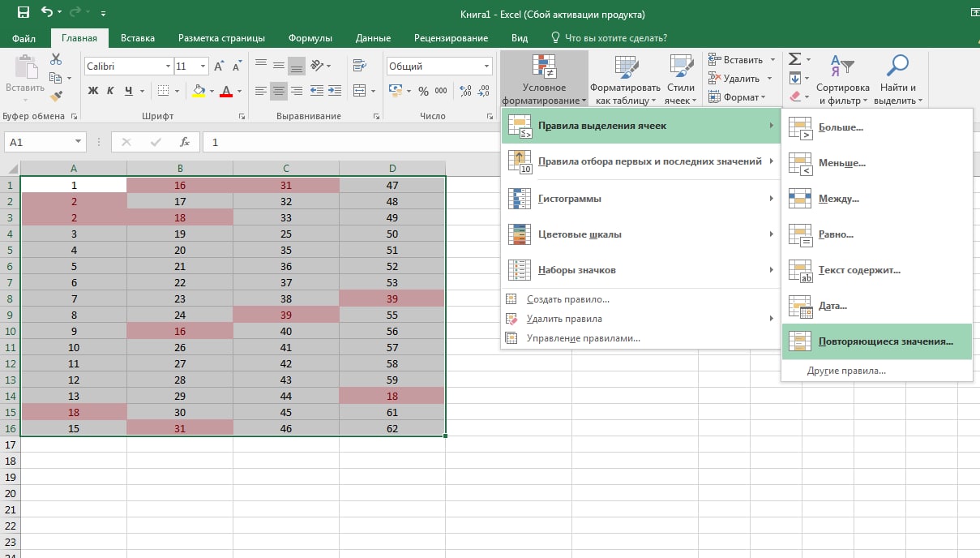Image resolution: width=980 pixels, height=558 pixels.
Task: Expand the number format dropdown showing Общий
Action: coord(486,67)
